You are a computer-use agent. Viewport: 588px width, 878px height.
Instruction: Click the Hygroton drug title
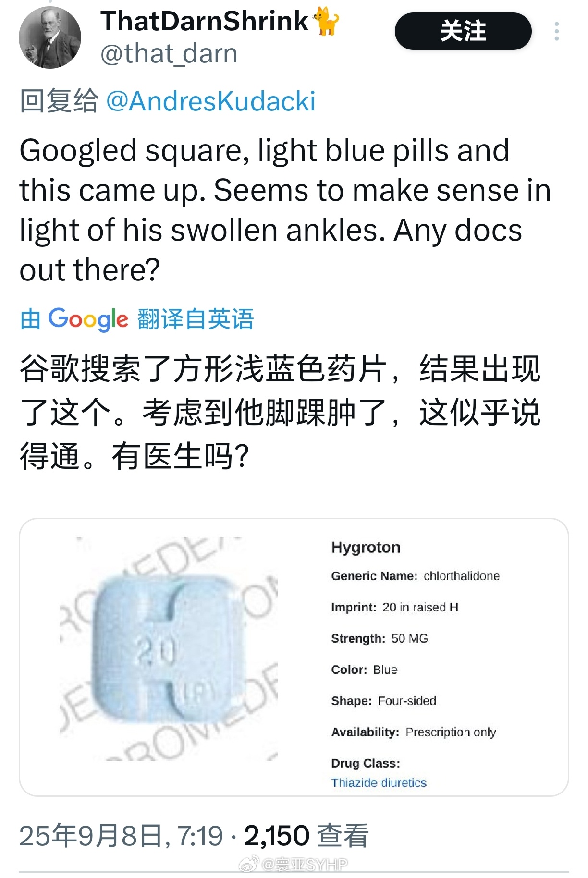click(x=366, y=547)
